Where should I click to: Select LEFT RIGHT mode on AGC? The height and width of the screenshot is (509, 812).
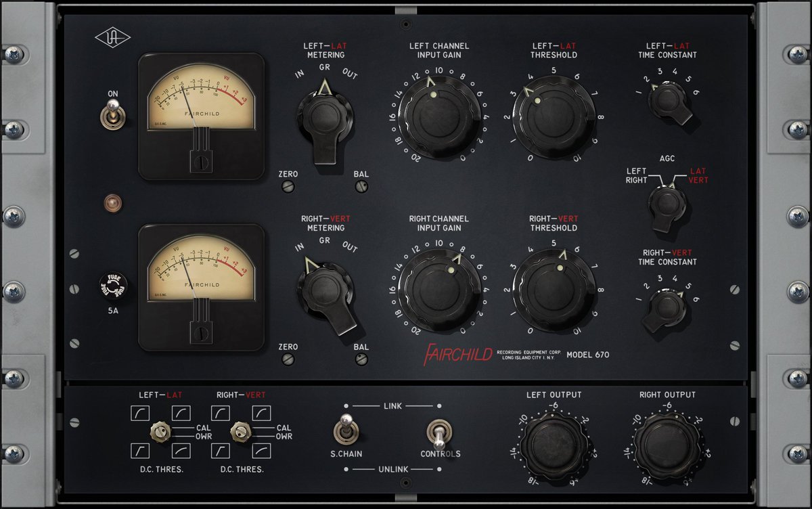(x=636, y=176)
